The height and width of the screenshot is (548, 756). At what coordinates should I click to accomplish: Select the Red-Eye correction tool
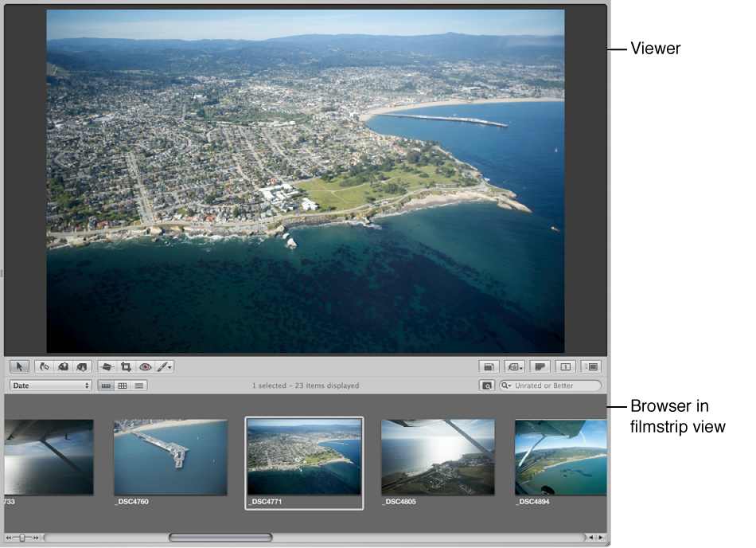[146, 366]
